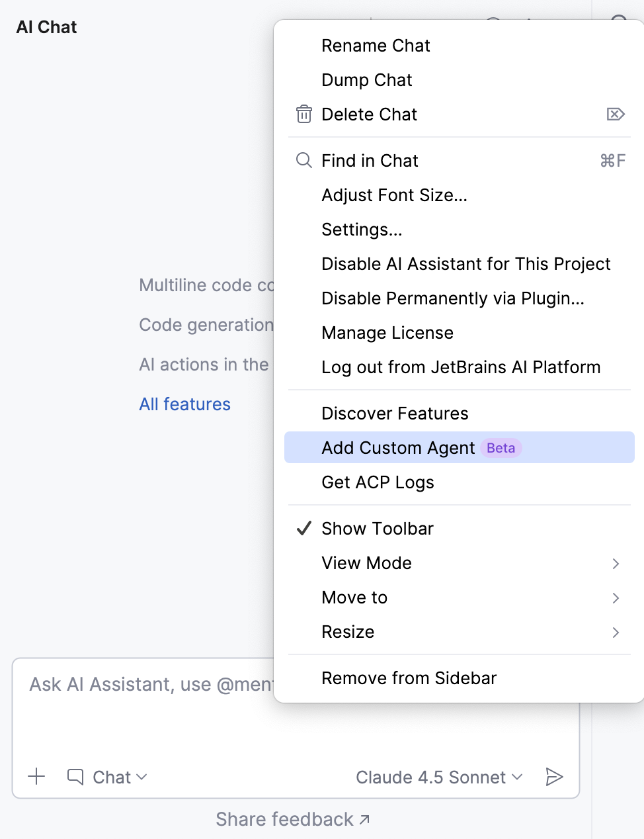Screen dimensions: 644x839
Task: Toggle Show Toolbar off
Action: tap(377, 528)
